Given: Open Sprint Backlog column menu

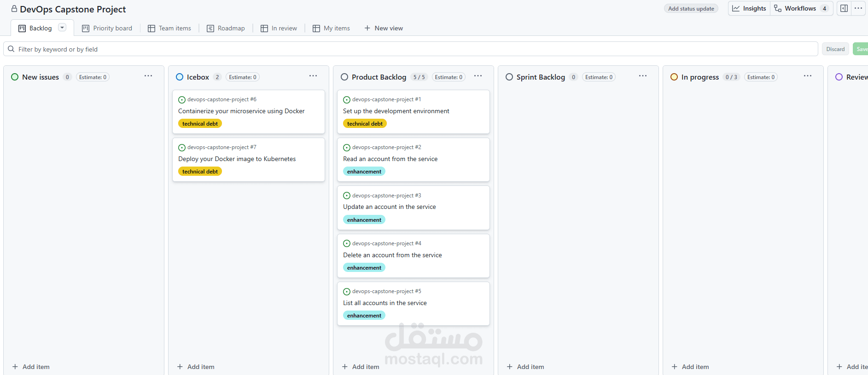Looking at the screenshot, I should point(643,76).
